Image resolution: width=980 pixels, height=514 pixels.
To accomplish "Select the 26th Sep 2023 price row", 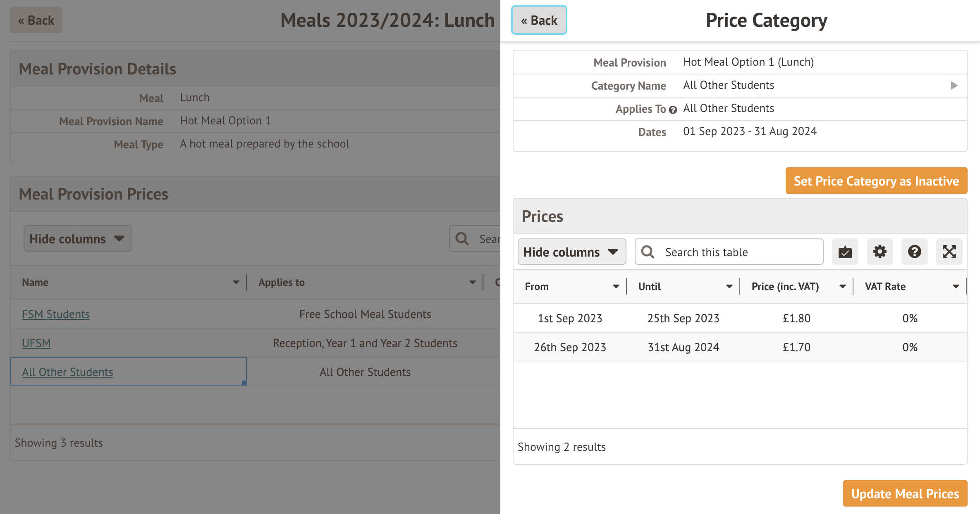I will pyautogui.click(x=739, y=347).
